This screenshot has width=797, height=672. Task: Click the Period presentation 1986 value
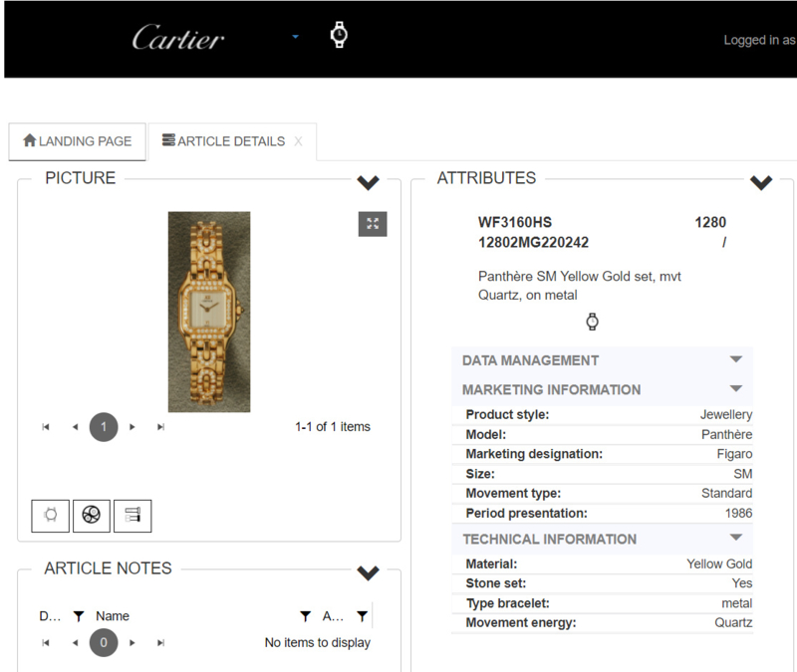tap(738, 513)
